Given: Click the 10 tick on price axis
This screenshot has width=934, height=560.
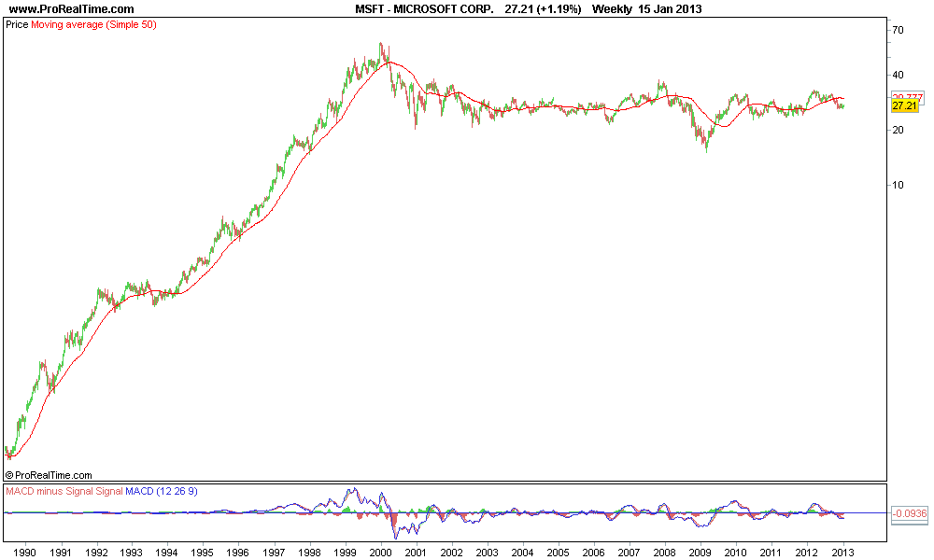Looking at the screenshot, I should (898, 185).
